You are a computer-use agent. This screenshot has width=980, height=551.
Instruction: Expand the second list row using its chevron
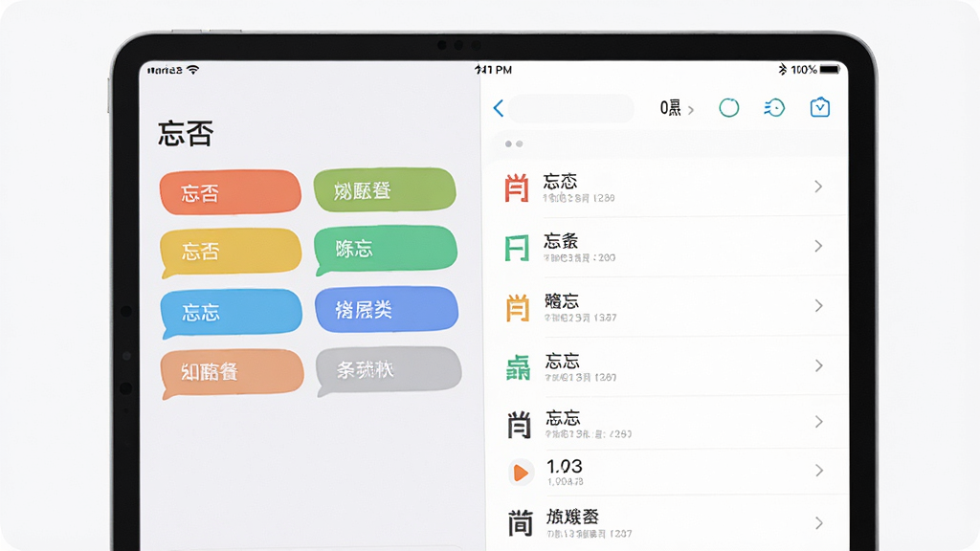coord(818,246)
